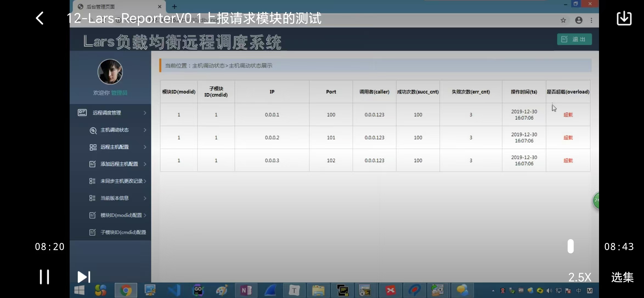644x298 pixels.
Task: Skip to the next episode
Action: pyautogui.click(x=84, y=277)
